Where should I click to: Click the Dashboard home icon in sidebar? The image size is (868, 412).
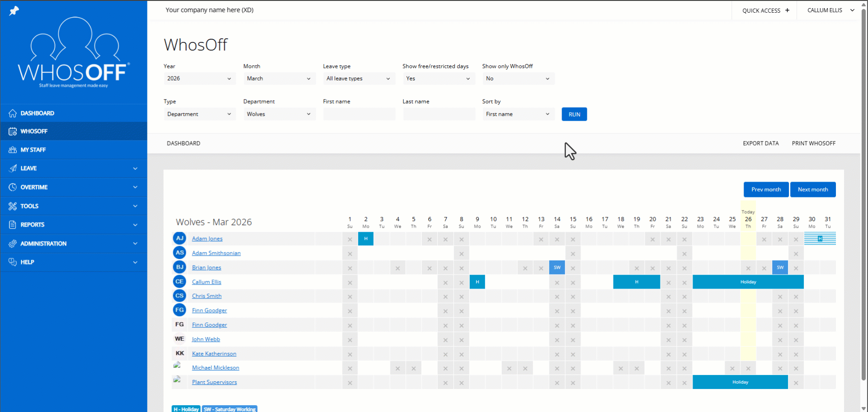point(13,113)
